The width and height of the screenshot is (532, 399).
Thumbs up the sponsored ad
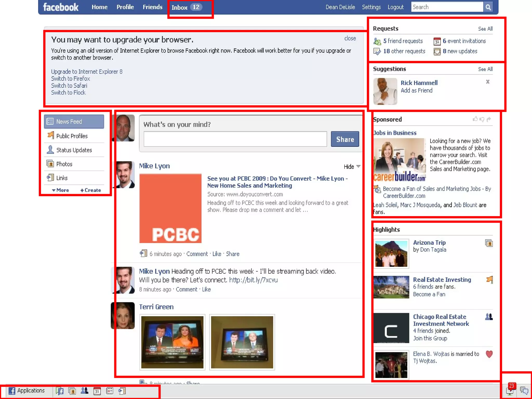[x=475, y=119]
